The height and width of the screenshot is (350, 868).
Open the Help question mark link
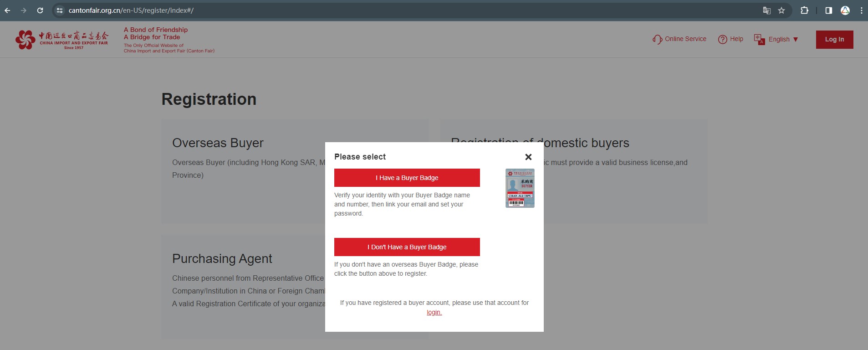click(x=730, y=39)
